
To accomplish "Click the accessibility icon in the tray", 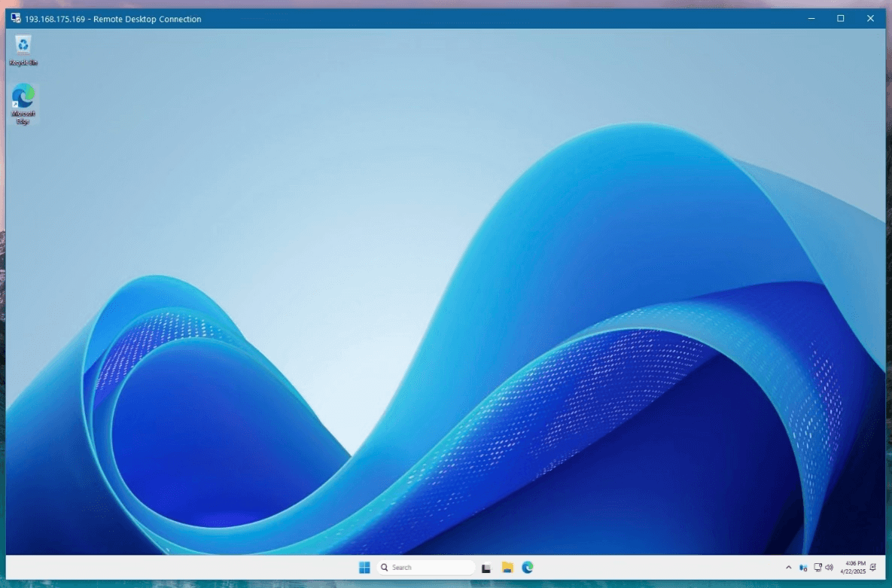I will point(802,567).
